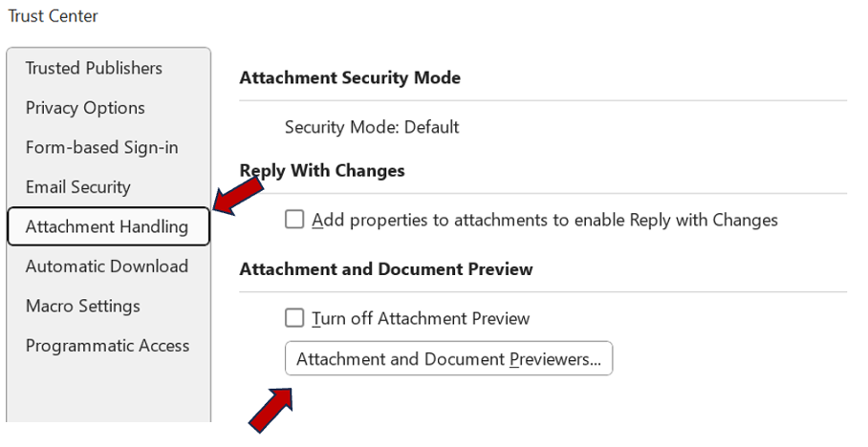
Task: Open the Email Security settings
Action: [77, 187]
